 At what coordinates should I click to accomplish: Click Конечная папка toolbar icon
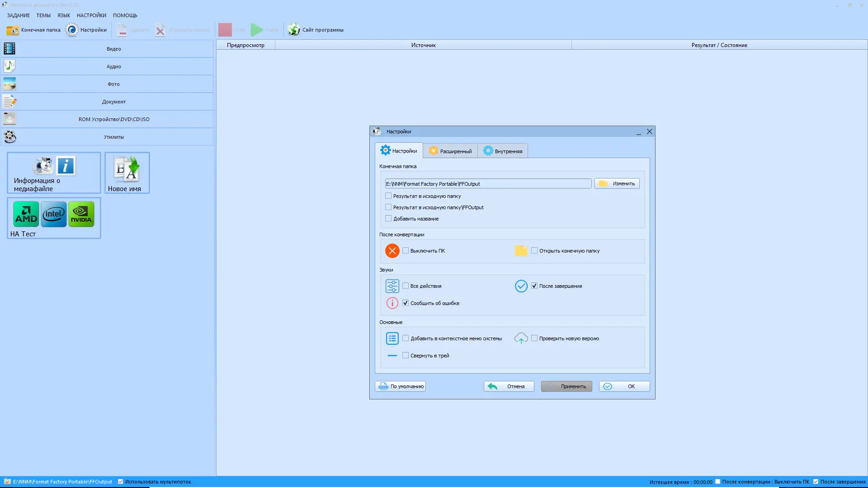[x=13, y=30]
